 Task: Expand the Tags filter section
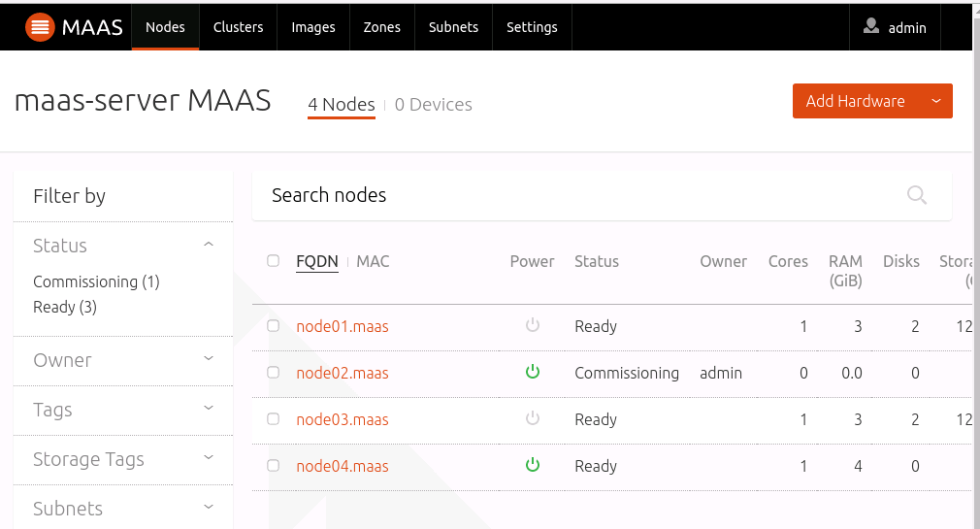(x=209, y=409)
